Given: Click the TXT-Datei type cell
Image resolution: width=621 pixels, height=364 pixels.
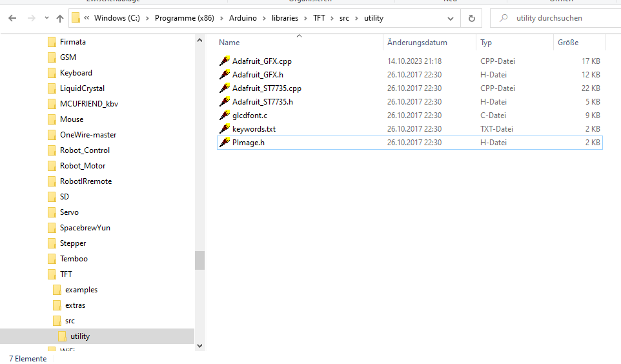Looking at the screenshot, I should pos(496,129).
